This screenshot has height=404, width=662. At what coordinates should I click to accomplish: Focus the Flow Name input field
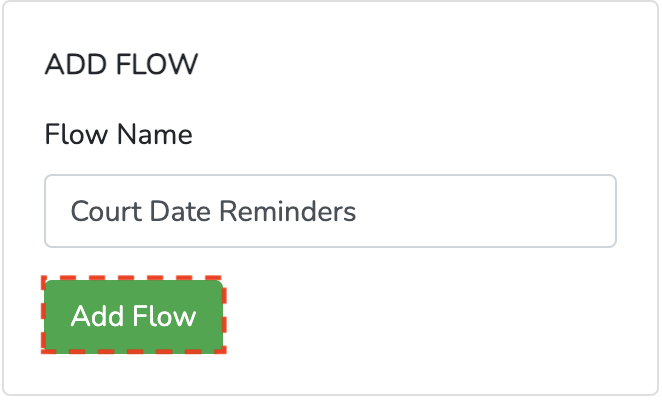(330, 211)
